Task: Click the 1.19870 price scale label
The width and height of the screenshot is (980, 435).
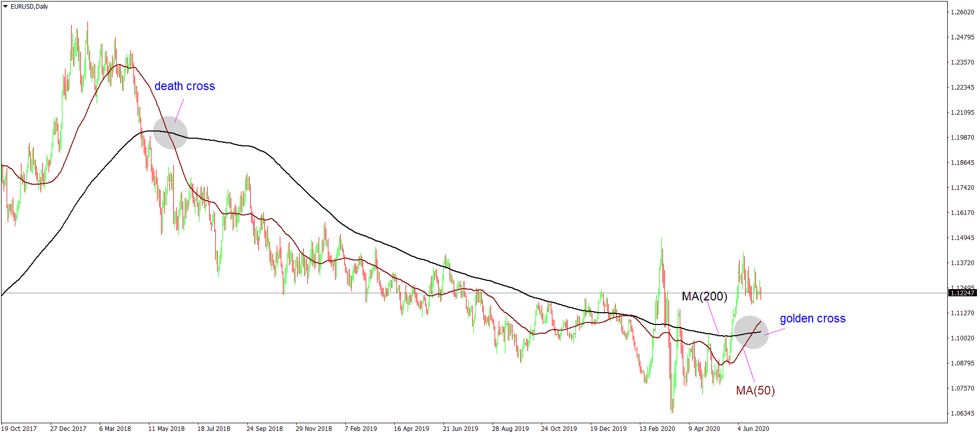Action: click(962, 138)
